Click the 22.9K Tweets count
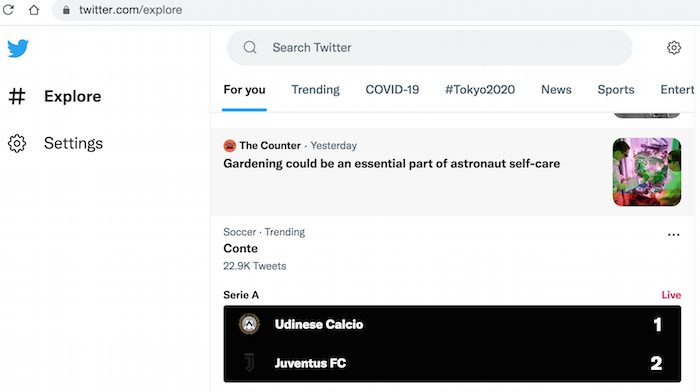The image size is (700, 392). (x=254, y=266)
